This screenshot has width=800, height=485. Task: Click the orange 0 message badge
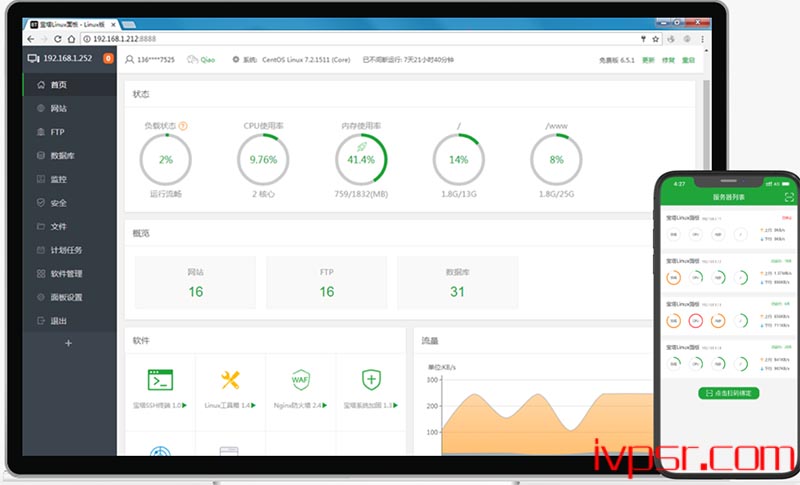[108, 58]
